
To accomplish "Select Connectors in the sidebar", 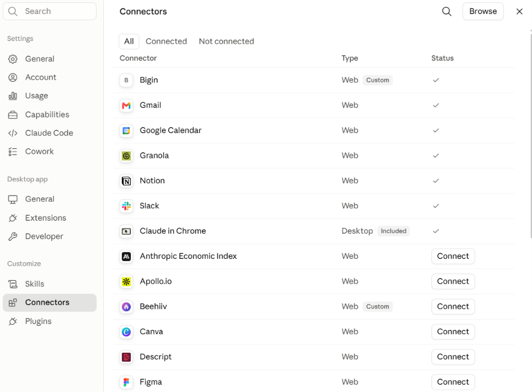I will pyautogui.click(x=49, y=303).
